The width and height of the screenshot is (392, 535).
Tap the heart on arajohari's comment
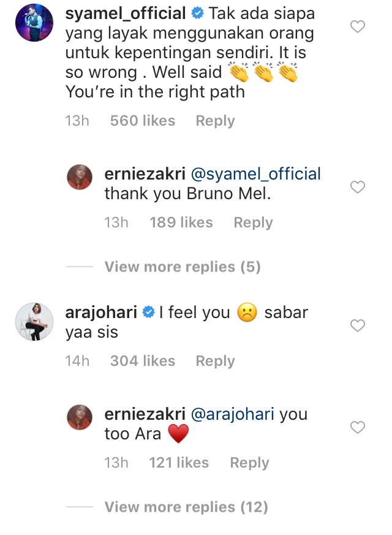click(356, 325)
